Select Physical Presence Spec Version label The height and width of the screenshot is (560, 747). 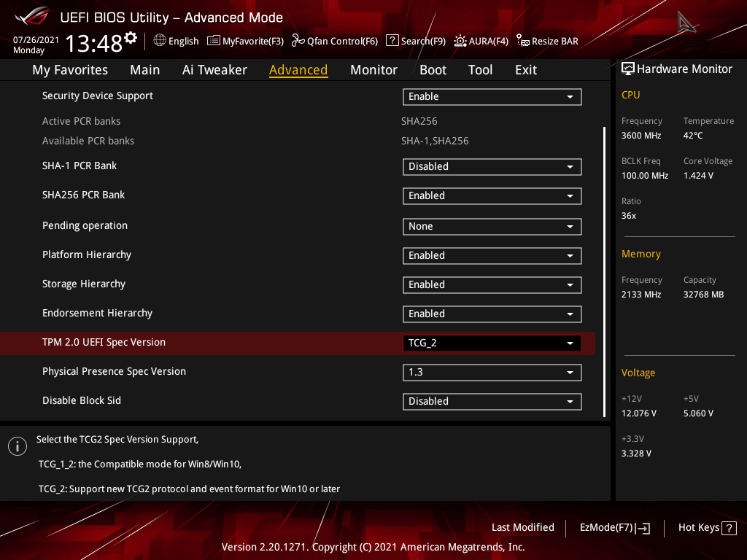coord(114,371)
